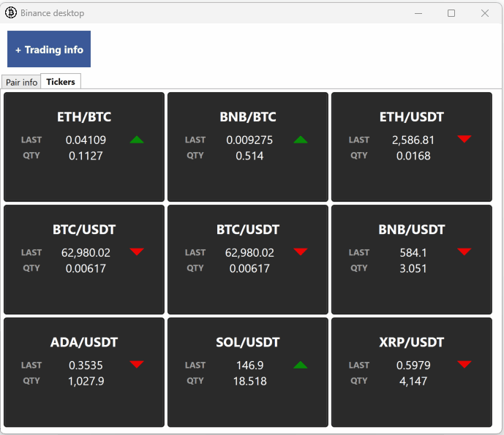Click the last price 146.9

click(249, 366)
